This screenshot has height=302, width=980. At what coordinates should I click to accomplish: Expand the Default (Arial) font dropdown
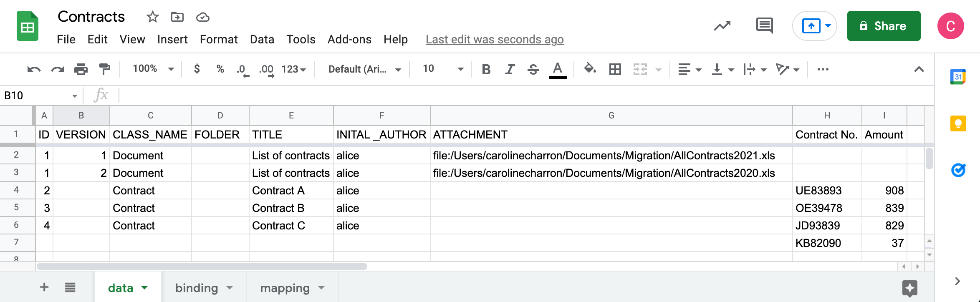tap(364, 69)
